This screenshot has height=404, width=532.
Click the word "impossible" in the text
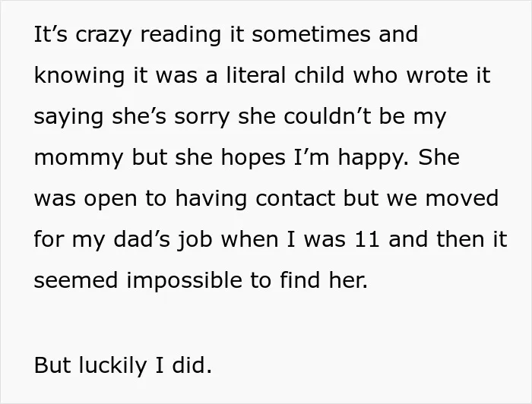click(x=184, y=281)
